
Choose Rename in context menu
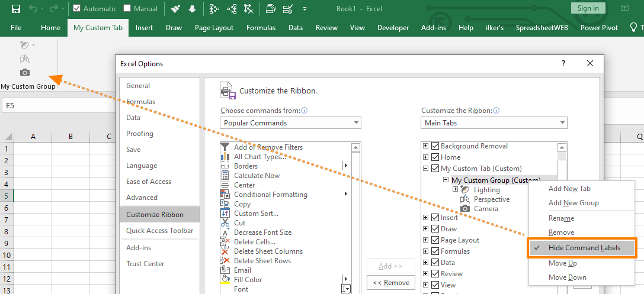[x=562, y=218]
